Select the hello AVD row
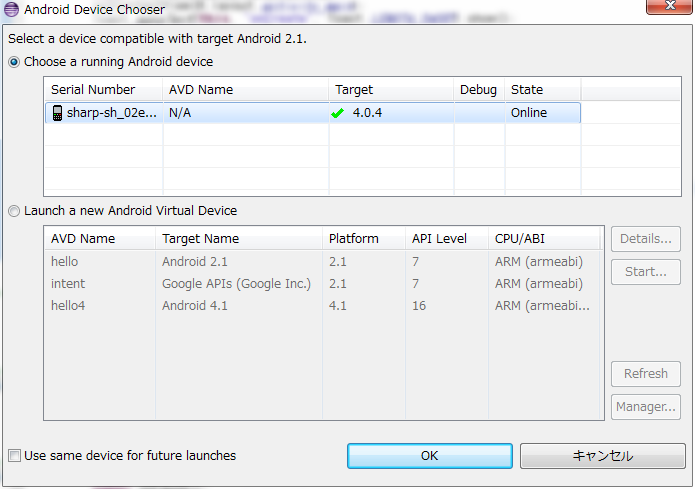This screenshot has height=489, width=695. click(324, 262)
